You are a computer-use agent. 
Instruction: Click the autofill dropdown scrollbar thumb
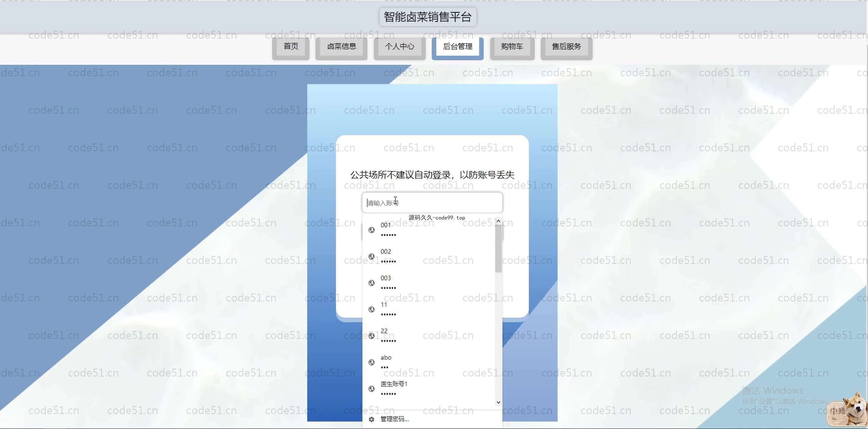498,248
